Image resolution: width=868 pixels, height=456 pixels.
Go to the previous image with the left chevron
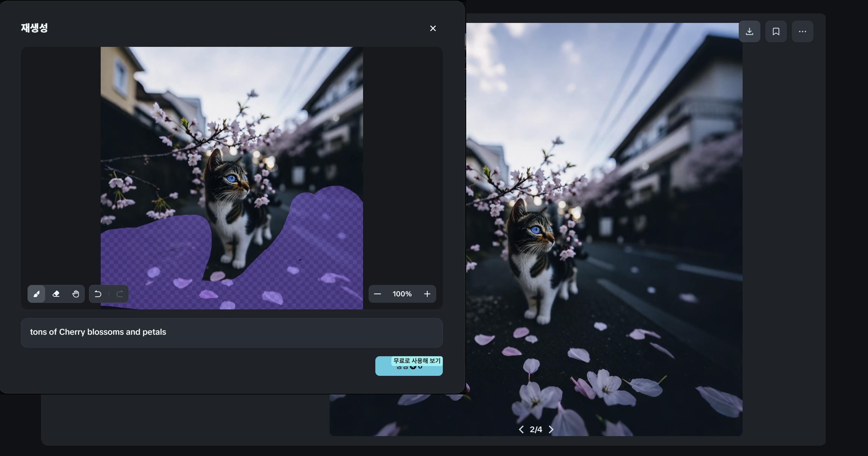pyautogui.click(x=521, y=429)
